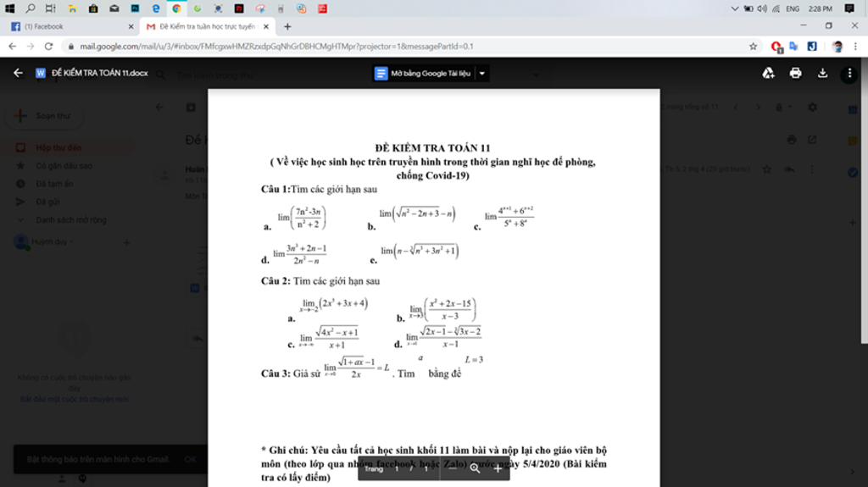The image size is (868, 487).
Task: Click the text 'Câu 2: Tìm các giới hạn sau'
Action: (x=320, y=281)
